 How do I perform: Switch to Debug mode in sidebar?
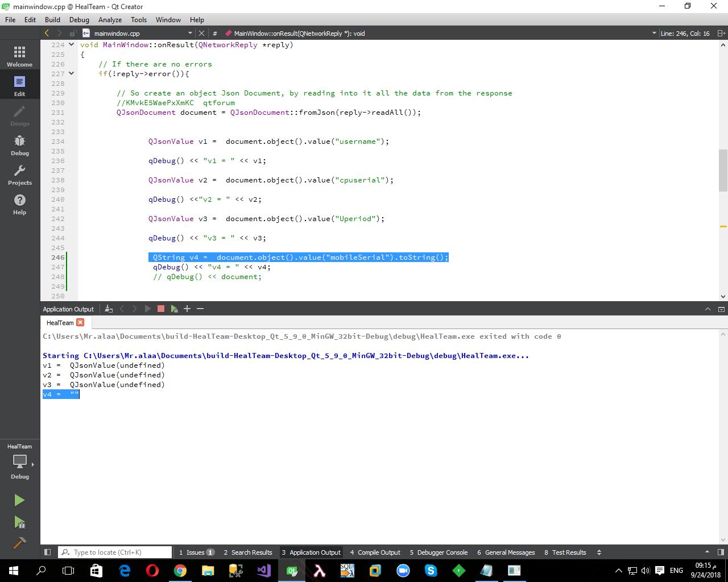pyautogui.click(x=19, y=145)
